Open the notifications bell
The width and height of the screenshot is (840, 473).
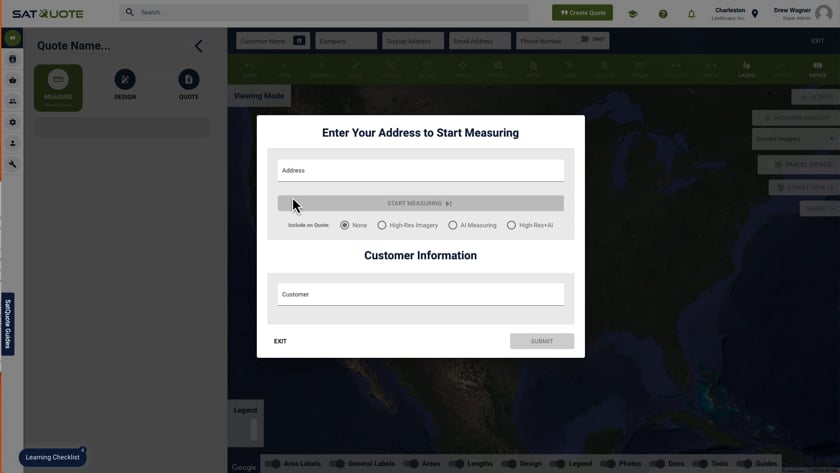point(692,14)
